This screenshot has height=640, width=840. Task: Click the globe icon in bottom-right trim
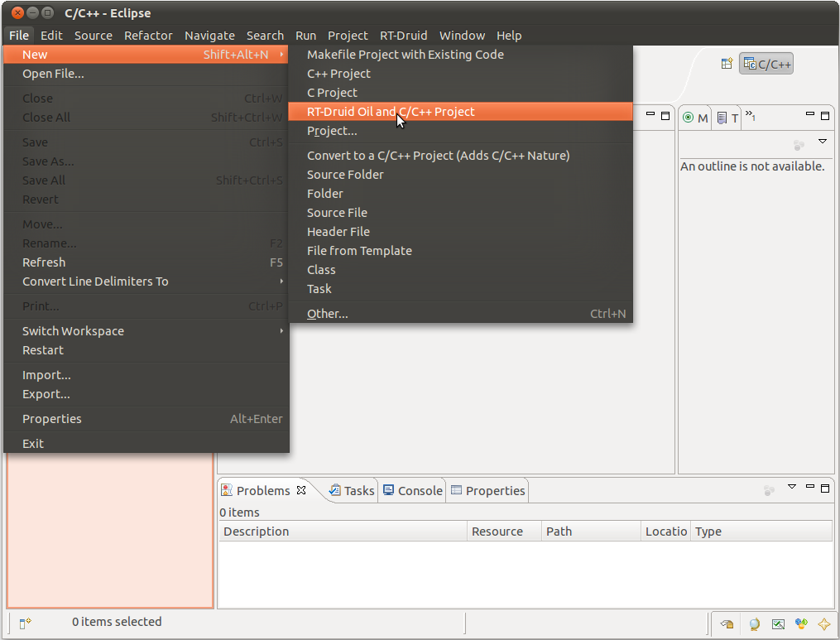754,624
